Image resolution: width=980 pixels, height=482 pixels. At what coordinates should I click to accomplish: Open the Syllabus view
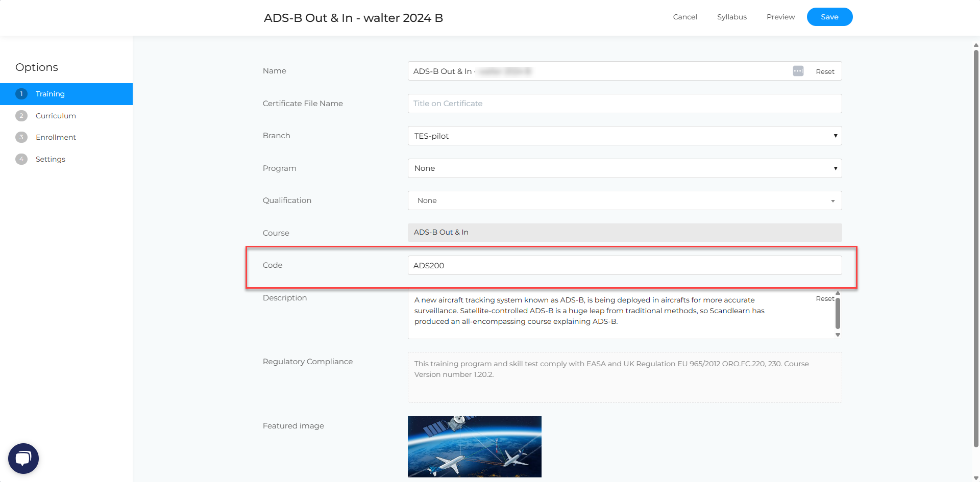[x=731, y=17]
